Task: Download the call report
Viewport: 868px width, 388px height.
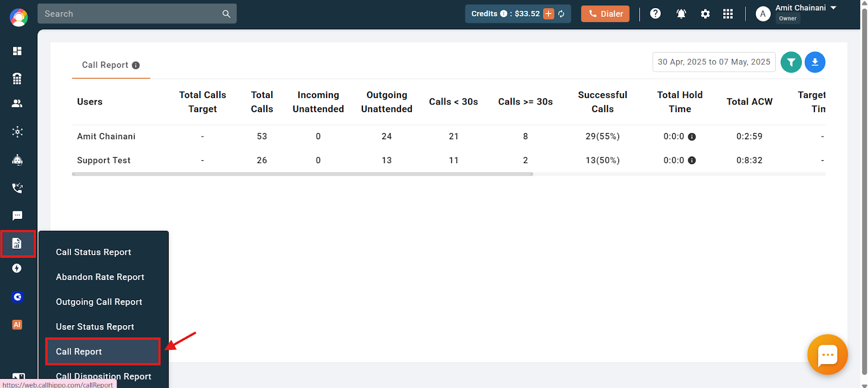Action: pos(815,62)
